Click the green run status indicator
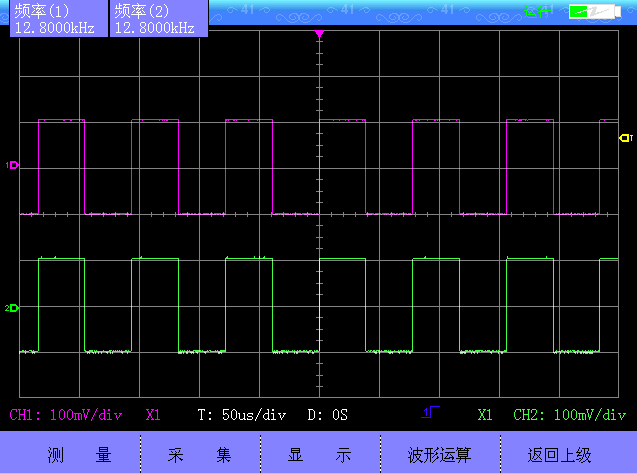The image size is (637, 474). [539, 12]
